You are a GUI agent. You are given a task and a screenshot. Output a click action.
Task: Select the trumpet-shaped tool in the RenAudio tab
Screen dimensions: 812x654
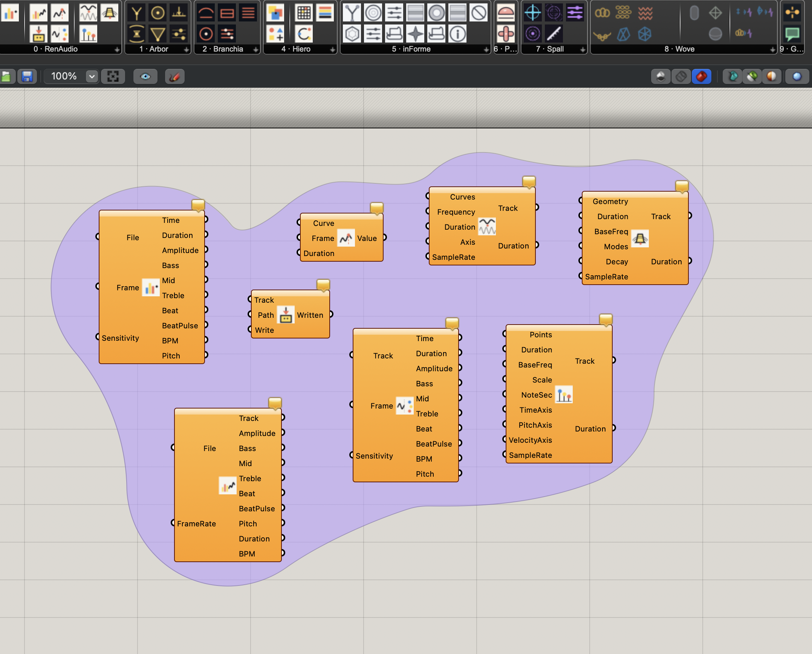(109, 12)
